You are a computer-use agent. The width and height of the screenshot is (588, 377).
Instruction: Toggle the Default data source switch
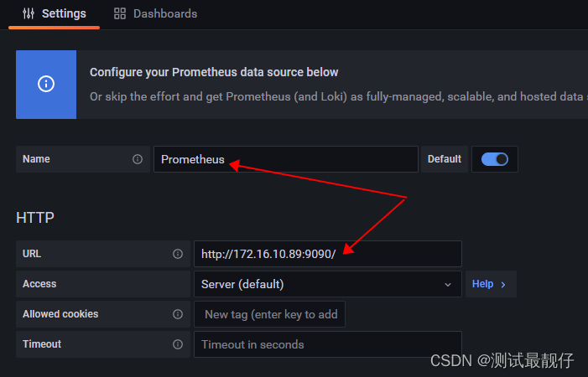495,159
